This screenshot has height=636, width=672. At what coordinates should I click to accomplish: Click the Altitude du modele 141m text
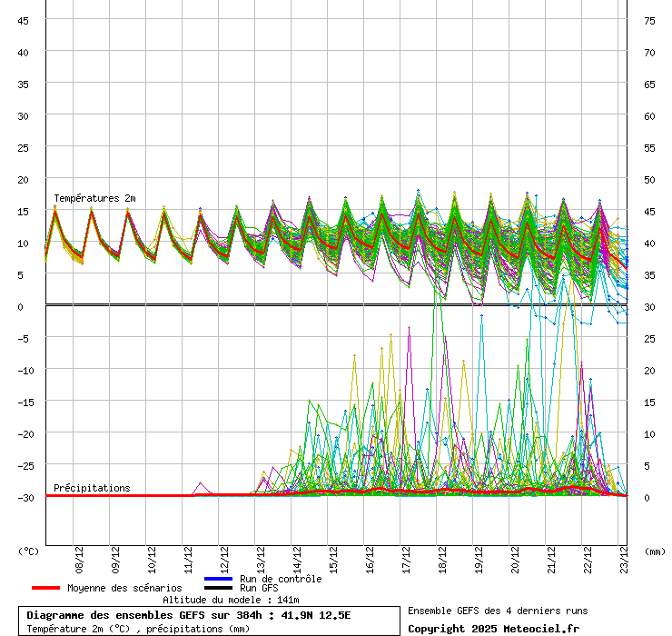[231, 600]
